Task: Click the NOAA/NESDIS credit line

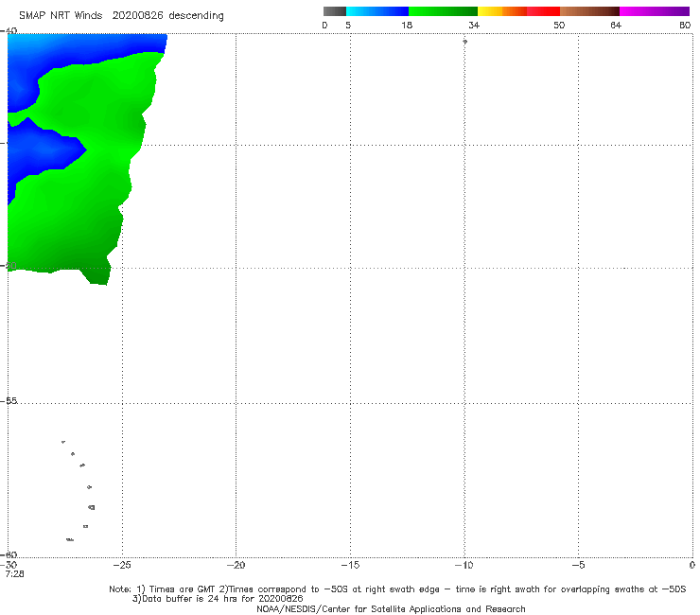Action: coord(391,609)
